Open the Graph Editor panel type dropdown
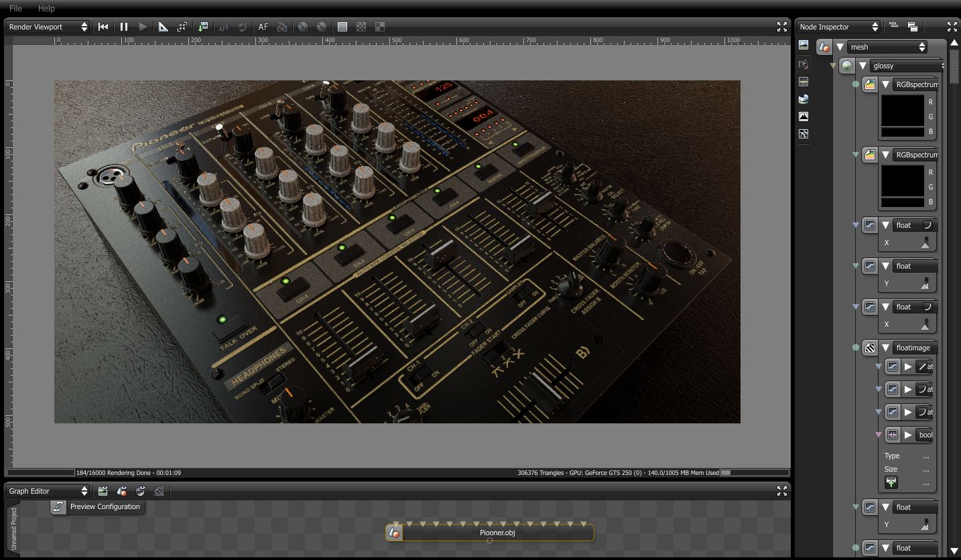The image size is (961, 560). coord(48,491)
